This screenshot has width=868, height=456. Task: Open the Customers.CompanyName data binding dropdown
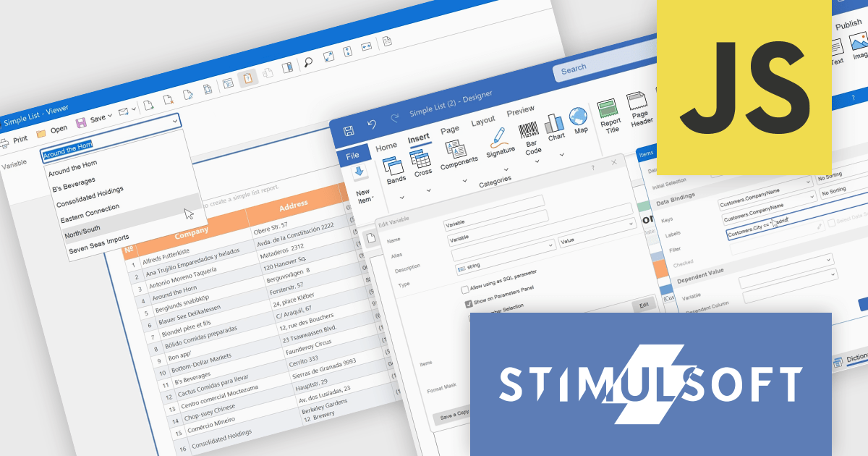(813, 196)
